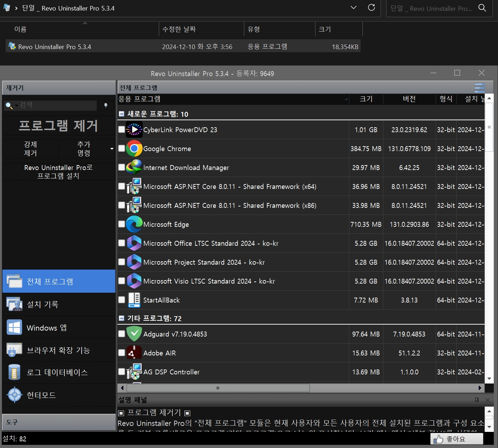The image size is (498, 448).
Task: Sort by 크기 column in program list
Action: [x=366, y=99]
